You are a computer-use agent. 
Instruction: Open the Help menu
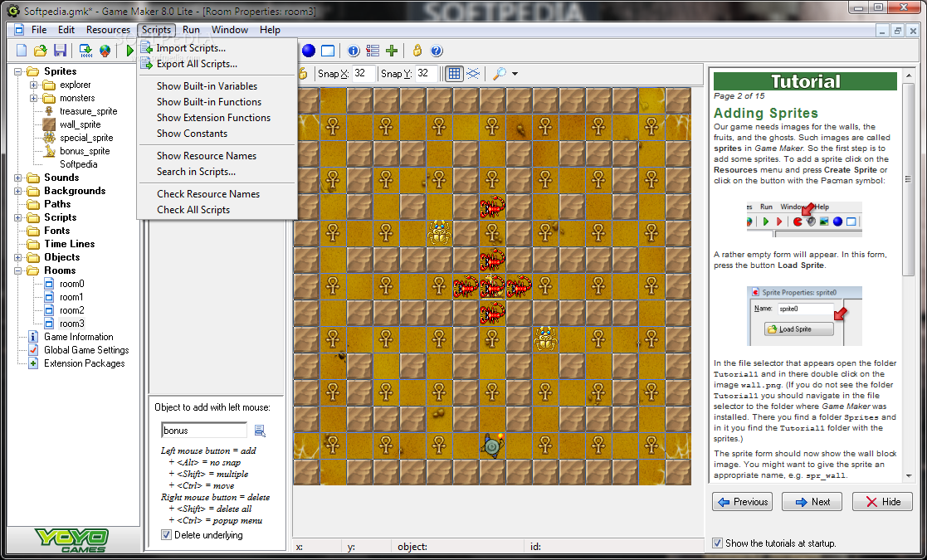[271, 30]
